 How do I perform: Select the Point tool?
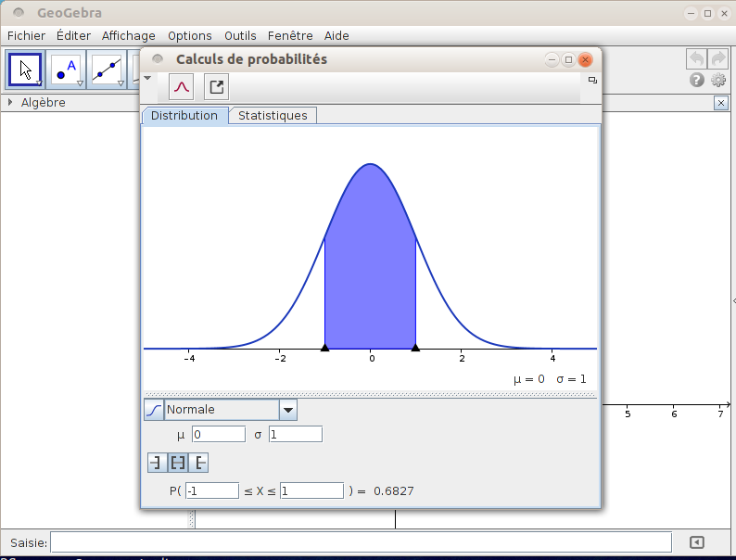click(66, 70)
